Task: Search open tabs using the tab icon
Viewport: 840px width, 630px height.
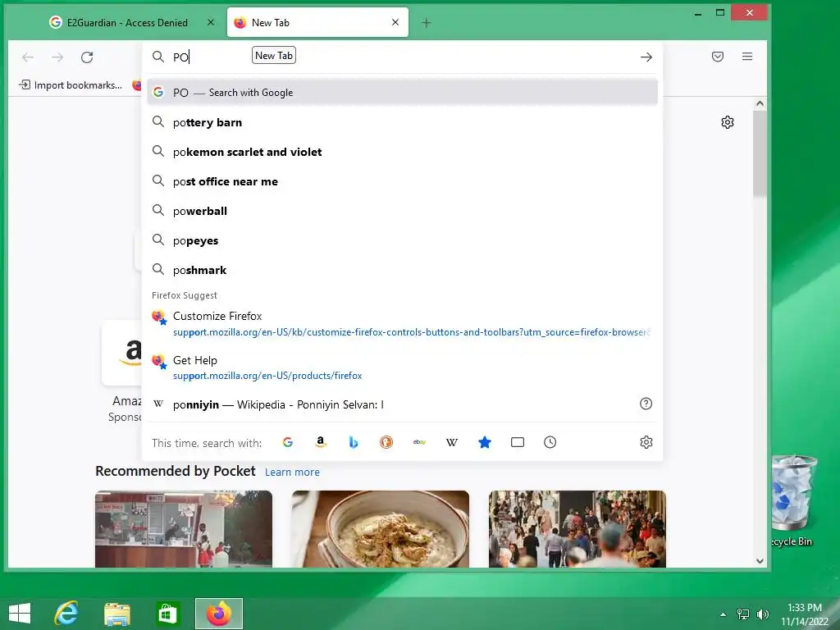Action: coord(518,442)
